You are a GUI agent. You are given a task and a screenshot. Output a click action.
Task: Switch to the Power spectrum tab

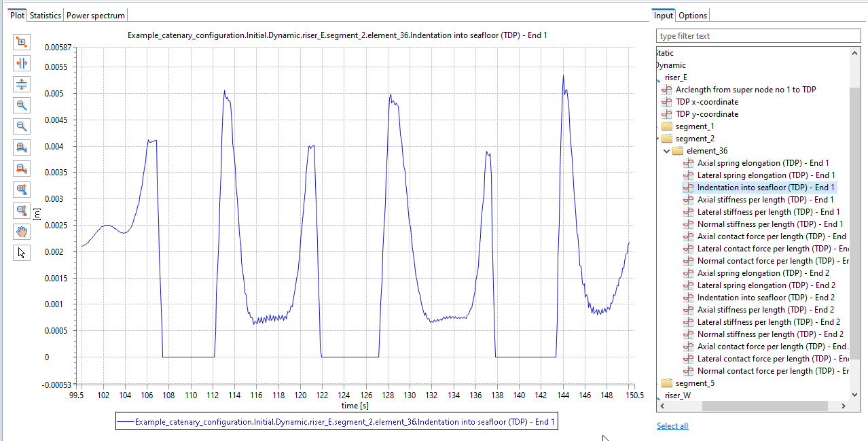pyautogui.click(x=95, y=14)
